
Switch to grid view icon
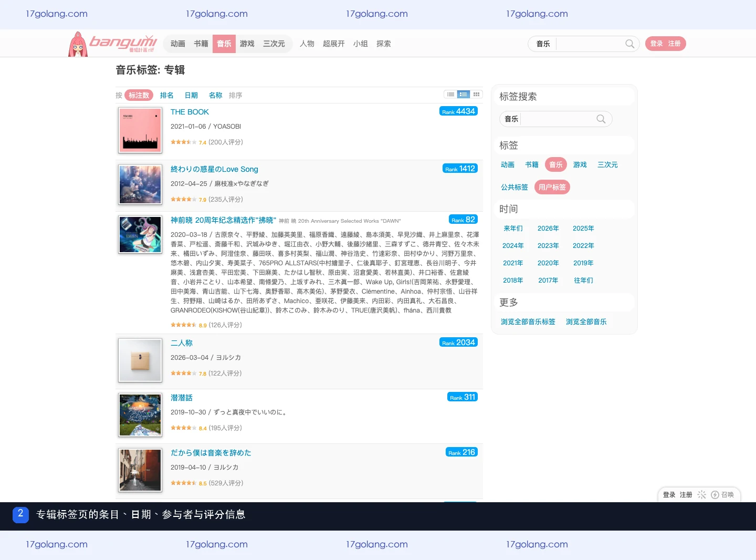[x=476, y=95]
